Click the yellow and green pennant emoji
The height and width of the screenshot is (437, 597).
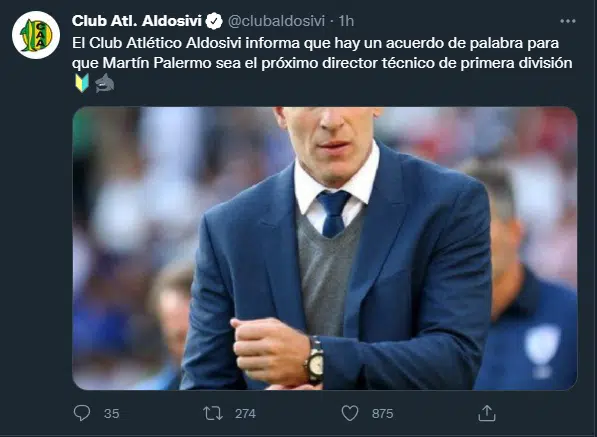coord(82,83)
